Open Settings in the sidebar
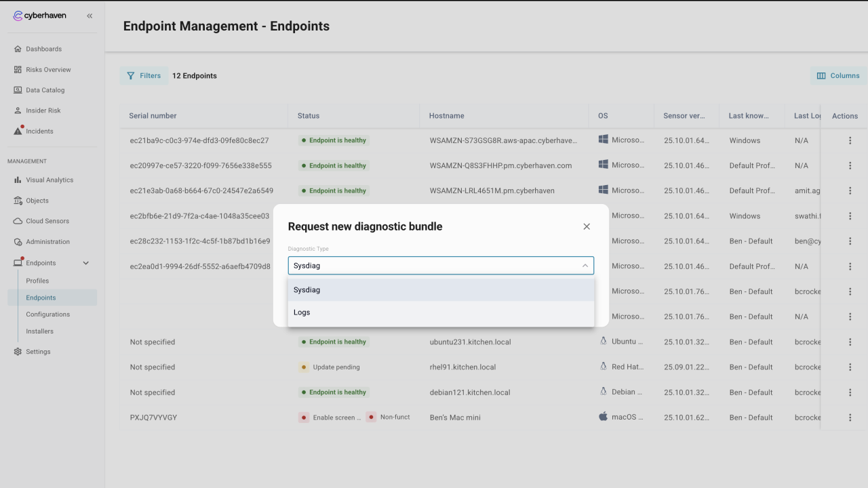Screen dimensions: 868x488 pyautogui.click(x=38, y=352)
